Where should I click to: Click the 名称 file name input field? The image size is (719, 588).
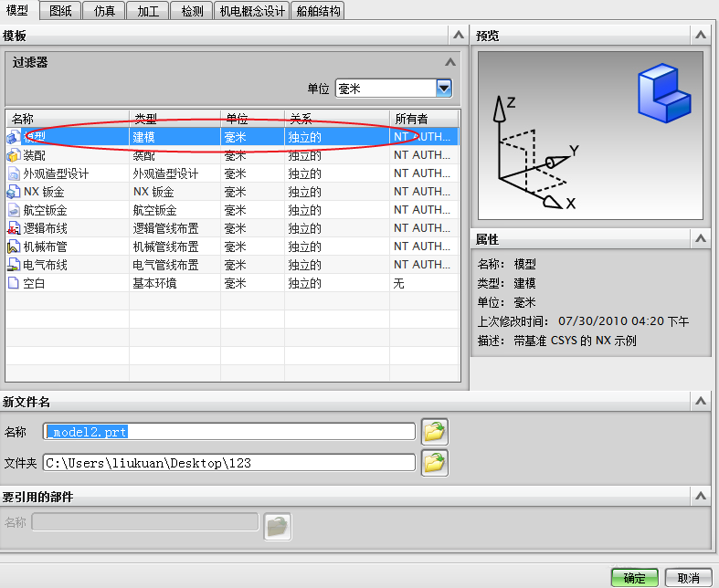tap(229, 432)
